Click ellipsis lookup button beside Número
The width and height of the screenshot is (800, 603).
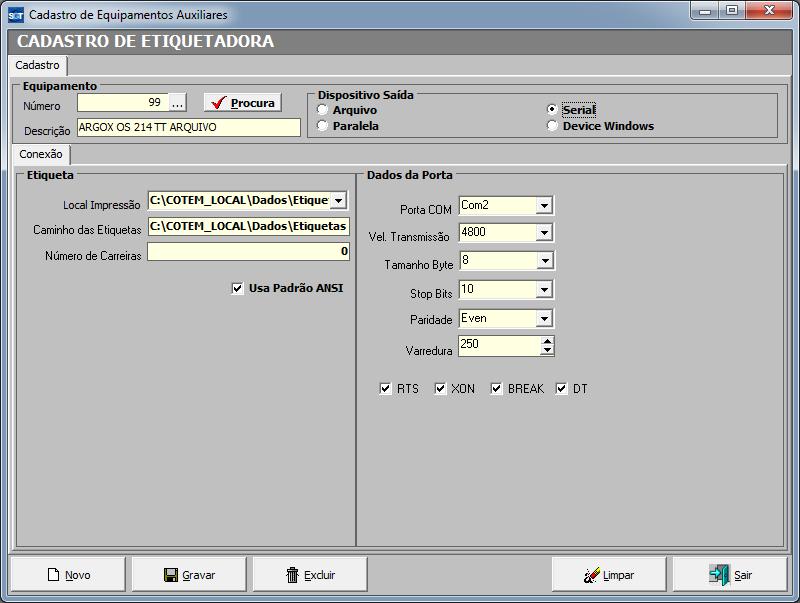click(x=177, y=103)
